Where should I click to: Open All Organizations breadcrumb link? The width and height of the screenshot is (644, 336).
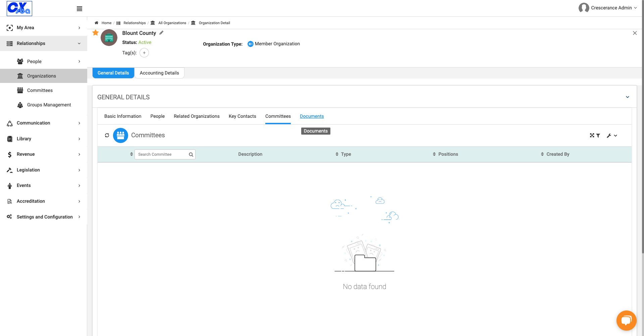172,23
